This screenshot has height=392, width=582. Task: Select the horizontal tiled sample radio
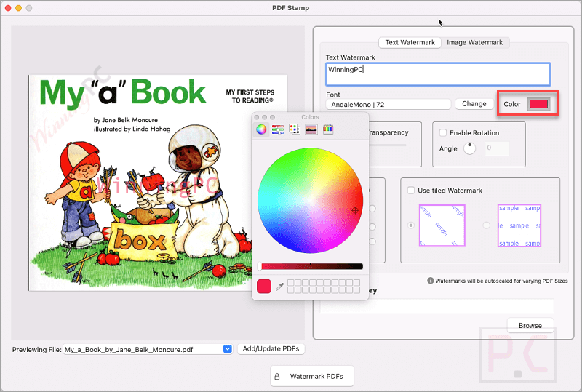[x=486, y=225]
